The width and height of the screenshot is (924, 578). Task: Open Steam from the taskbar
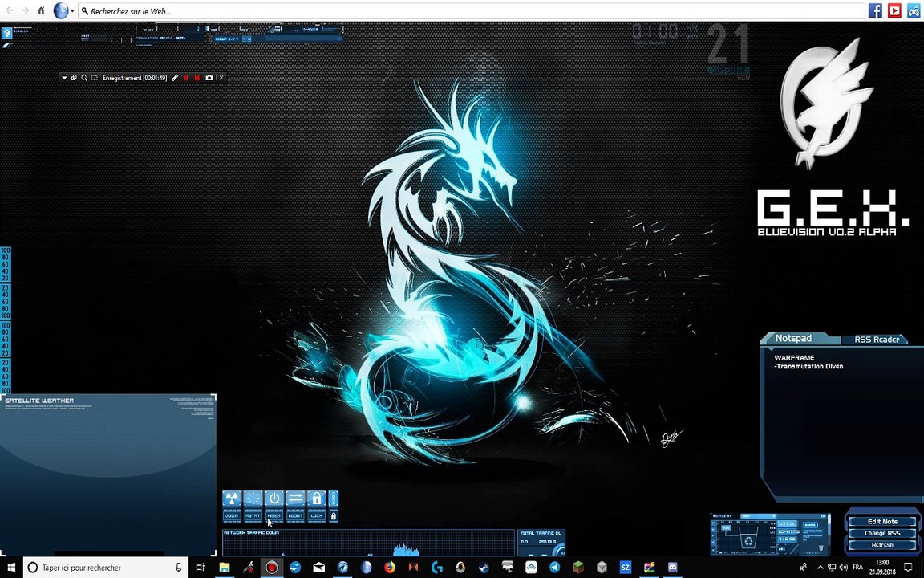484,568
